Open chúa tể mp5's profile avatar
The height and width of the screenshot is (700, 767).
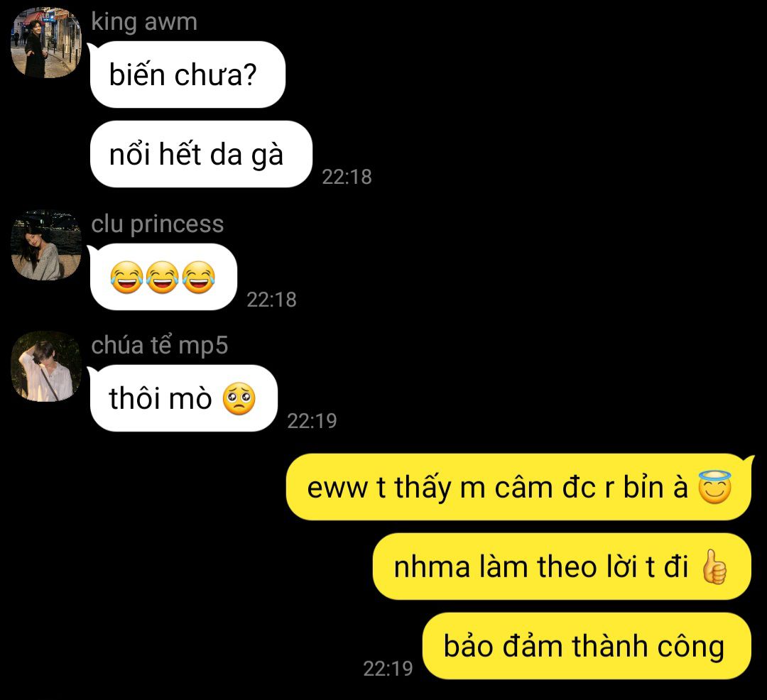point(46,366)
